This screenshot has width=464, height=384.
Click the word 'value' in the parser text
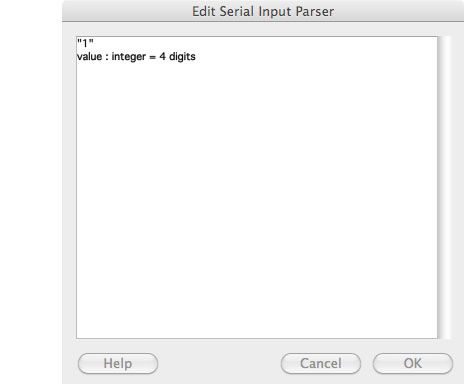pyautogui.click(x=89, y=56)
